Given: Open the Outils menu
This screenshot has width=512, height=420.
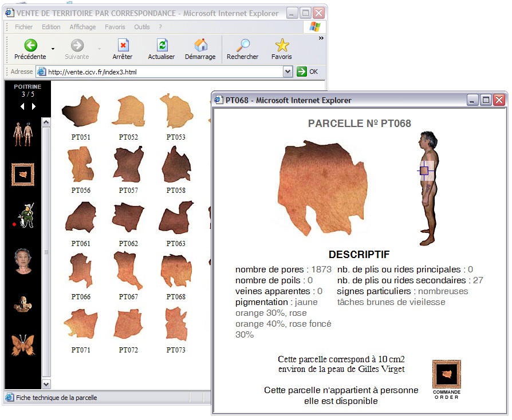Looking at the screenshot, I should [142, 27].
